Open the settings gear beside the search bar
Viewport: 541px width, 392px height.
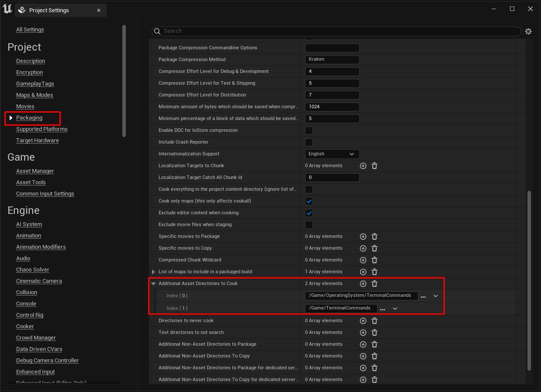click(528, 31)
